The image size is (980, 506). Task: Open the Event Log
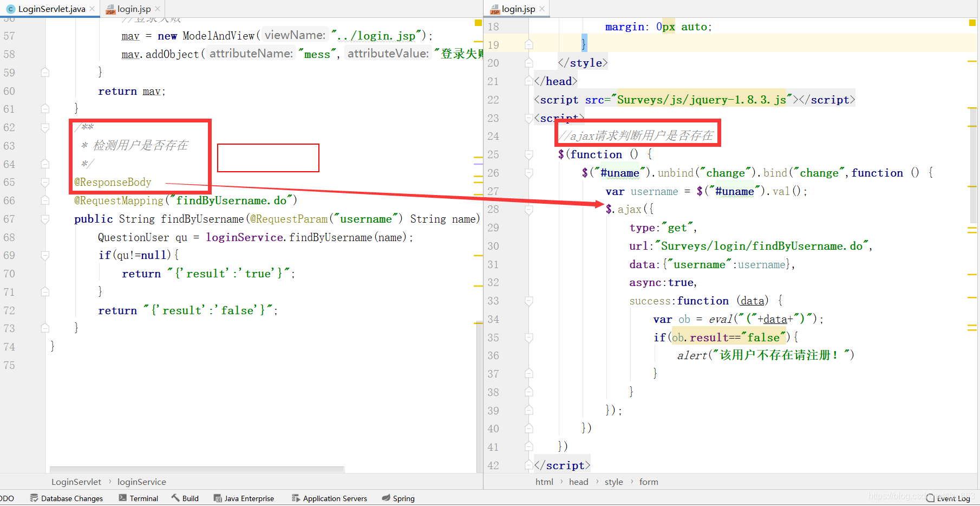pyautogui.click(x=948, y=498)
